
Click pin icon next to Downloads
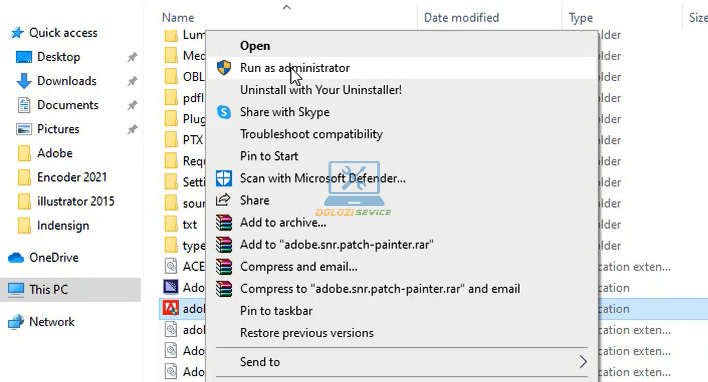[x=132, y=81]
